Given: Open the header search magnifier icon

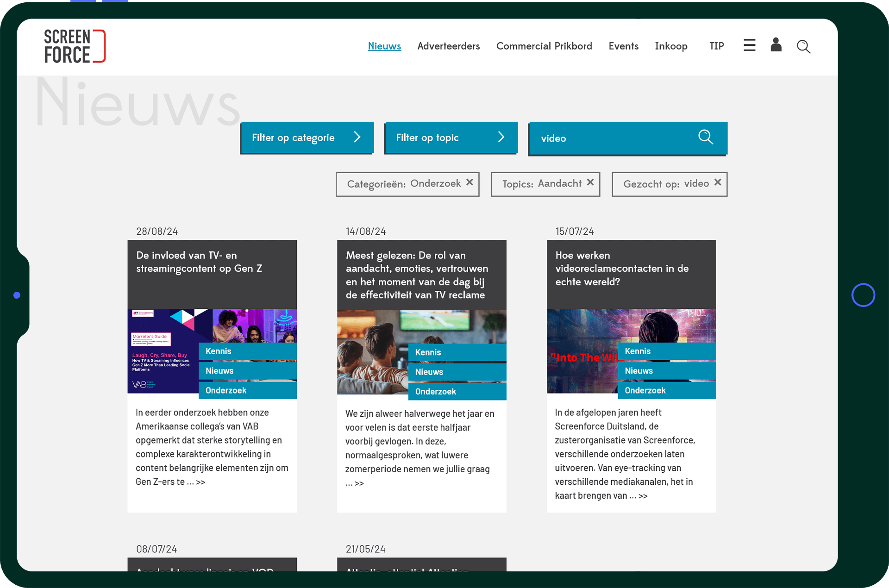Looking at the screenshot, I should [803, 46].
